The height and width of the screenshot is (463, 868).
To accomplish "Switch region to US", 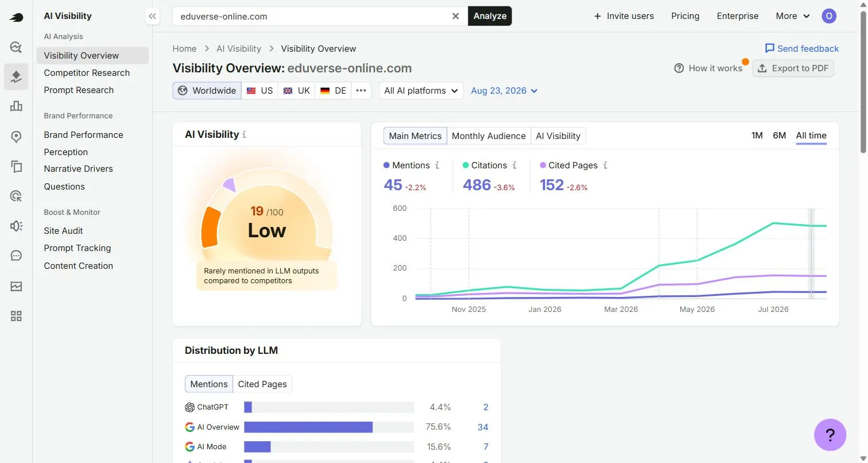I will (x=259, y=91).
